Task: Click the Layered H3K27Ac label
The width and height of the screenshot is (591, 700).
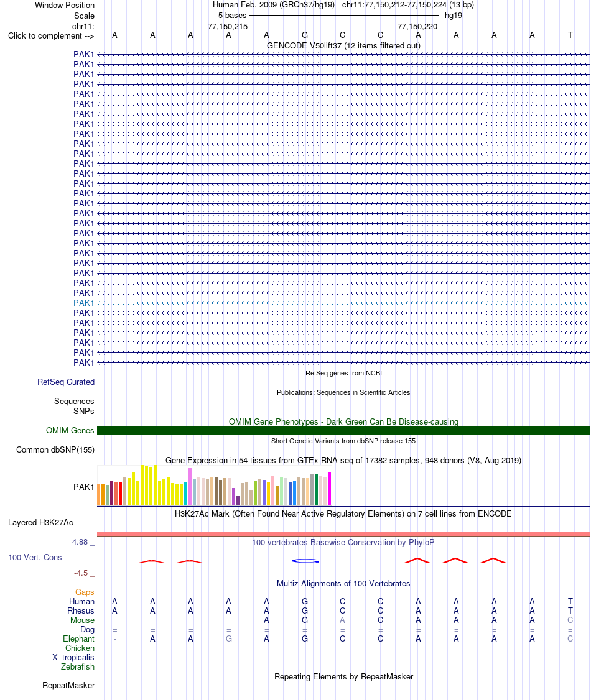Action: (40, 523)
